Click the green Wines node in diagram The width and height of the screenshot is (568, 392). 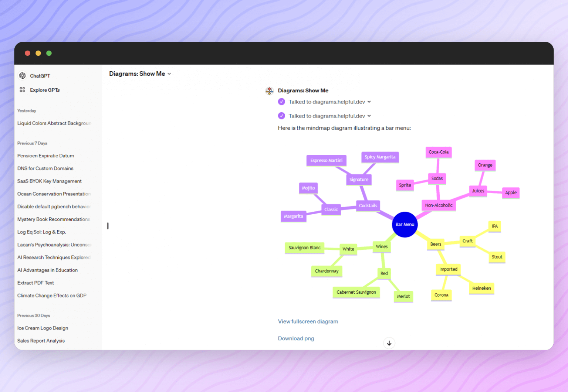[382, 247]
